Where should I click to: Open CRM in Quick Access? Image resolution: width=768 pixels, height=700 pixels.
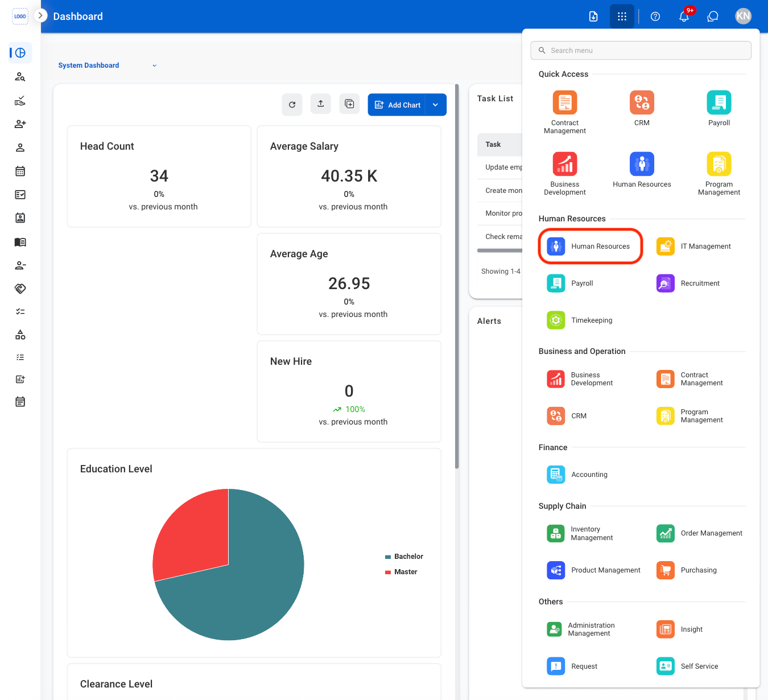pyautogui.click(x=642, y=109)
